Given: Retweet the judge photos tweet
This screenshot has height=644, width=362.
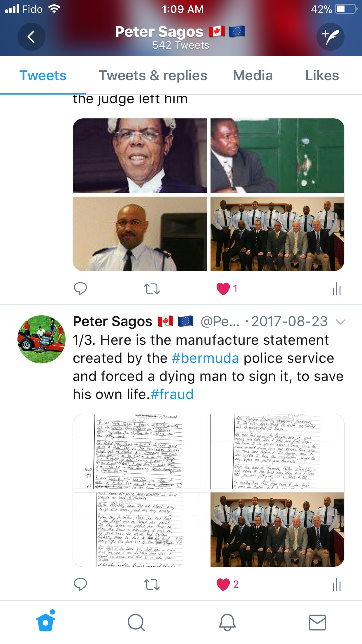Looking at the screenshot, I should [152, 289].
